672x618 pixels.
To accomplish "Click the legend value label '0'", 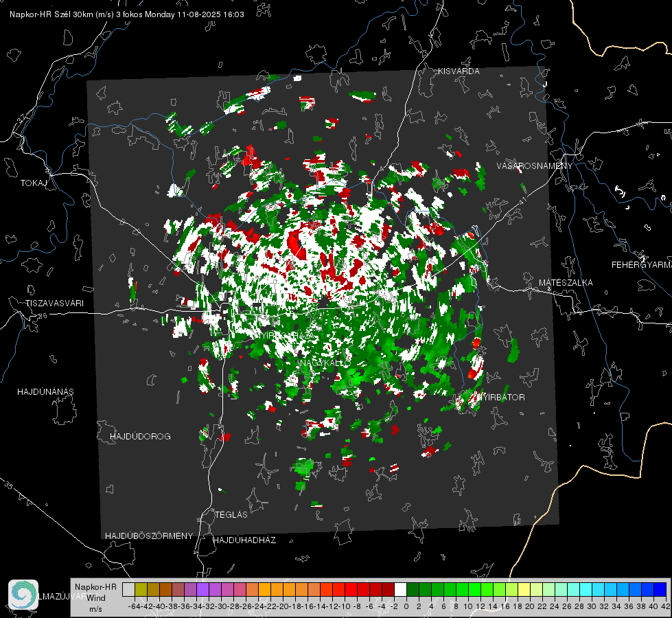I will (406, 606).
